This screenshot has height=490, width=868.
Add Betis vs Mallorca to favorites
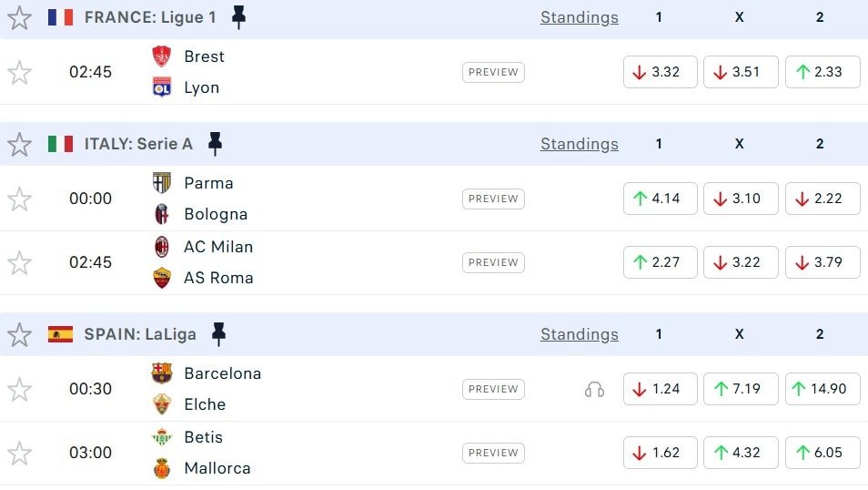19,453
